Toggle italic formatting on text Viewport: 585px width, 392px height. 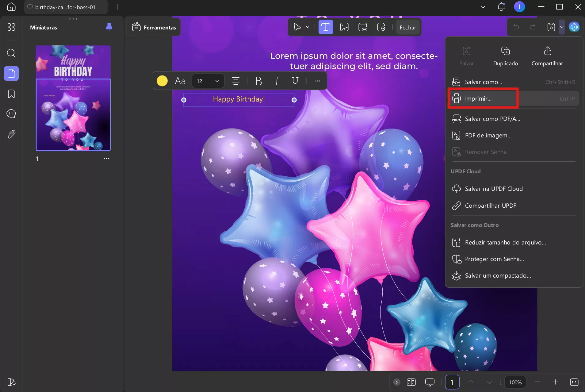(x=276, y=81)
